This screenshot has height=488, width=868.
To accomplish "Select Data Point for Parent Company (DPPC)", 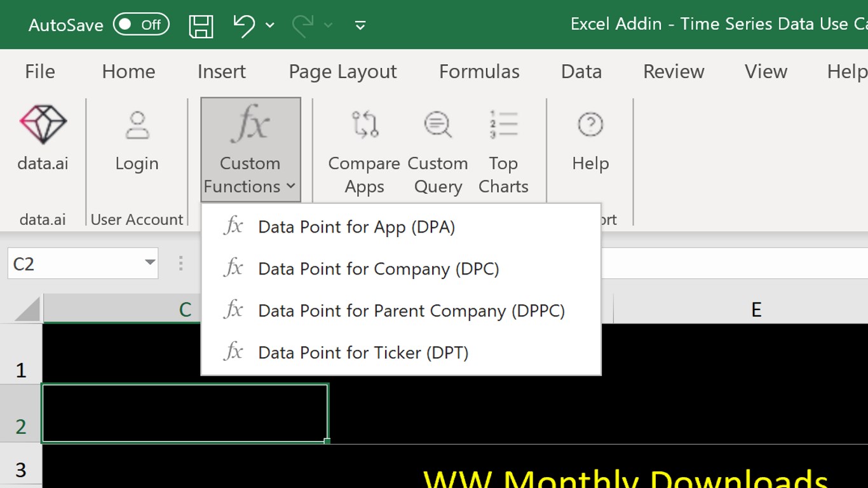I will point(401,311).
